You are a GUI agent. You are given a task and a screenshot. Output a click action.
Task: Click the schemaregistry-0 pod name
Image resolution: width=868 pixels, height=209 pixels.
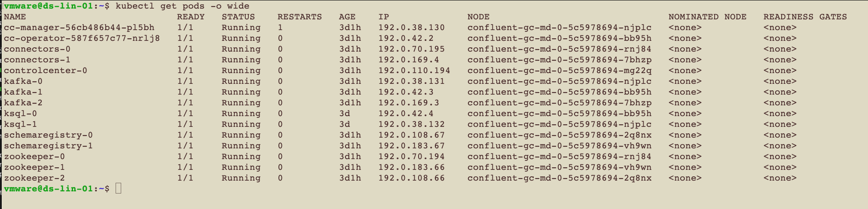click(x=48, y=135)
